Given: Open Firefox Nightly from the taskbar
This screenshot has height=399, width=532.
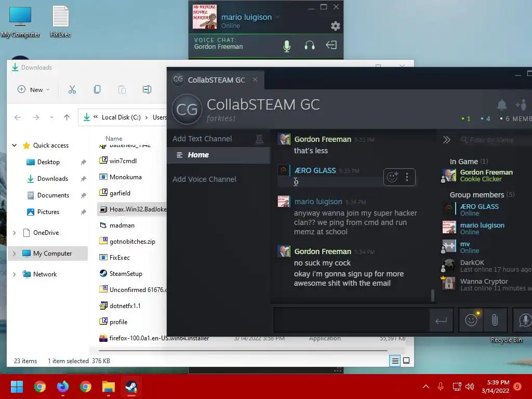Looking at the screenshot, I should coord(63,387).
